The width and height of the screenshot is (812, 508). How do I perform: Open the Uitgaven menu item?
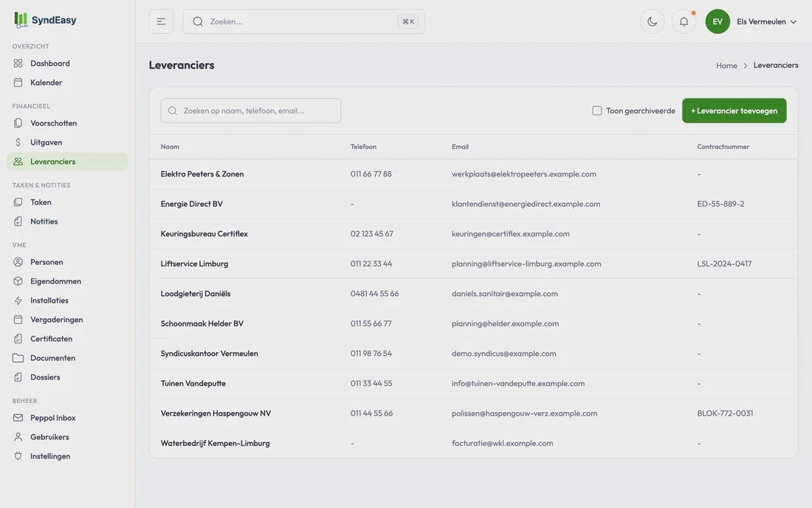click(x=67, y=143)
